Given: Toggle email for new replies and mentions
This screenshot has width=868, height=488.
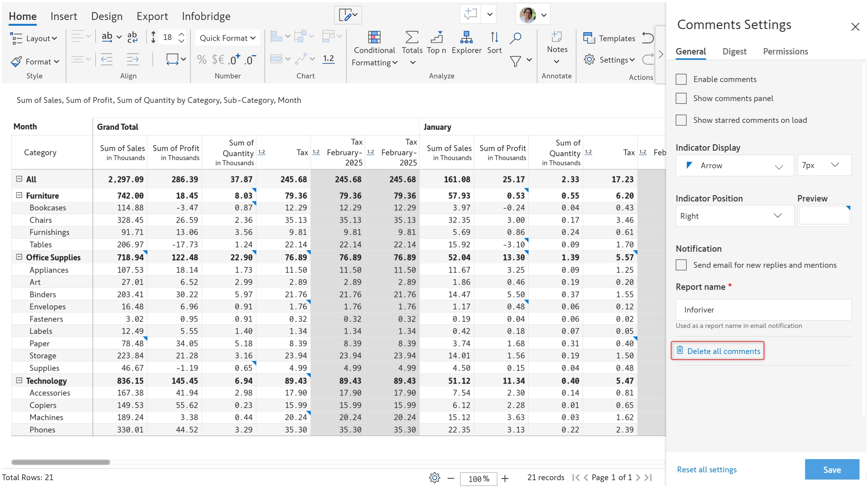Looking at the screenshot, I should [x=681, y=265].
